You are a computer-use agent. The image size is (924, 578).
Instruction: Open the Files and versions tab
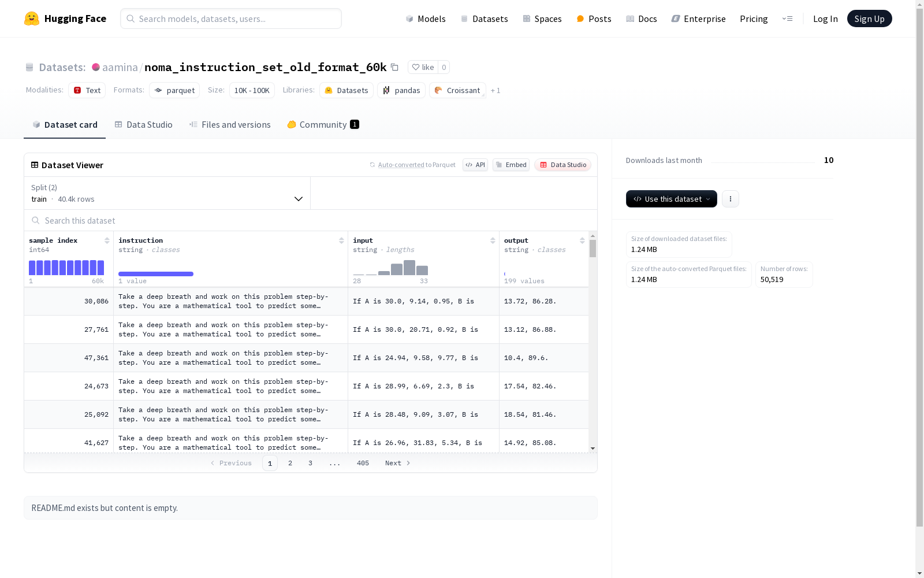tap(230, 124)
